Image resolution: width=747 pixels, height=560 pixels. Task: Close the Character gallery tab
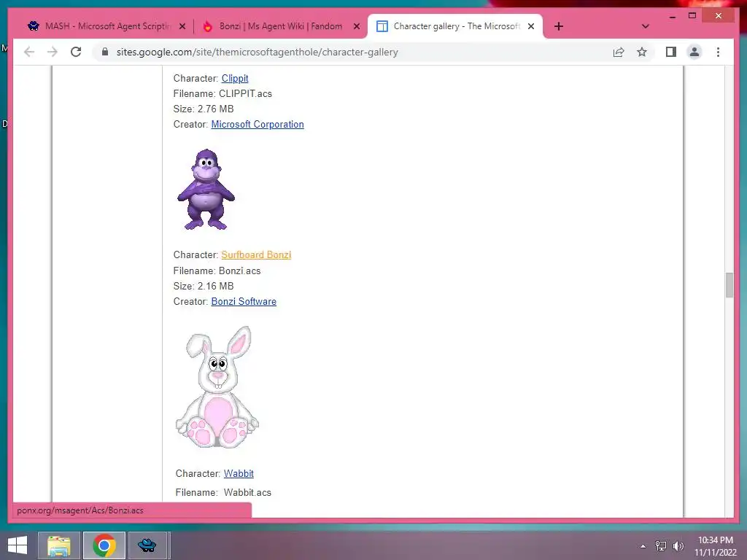pyautogui.click(x=531, y=26)
